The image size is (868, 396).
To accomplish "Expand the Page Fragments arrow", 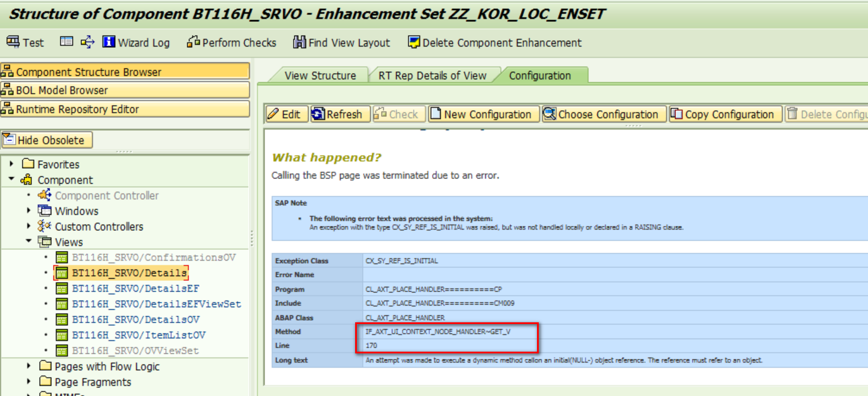I will click(x=29, y=382).
